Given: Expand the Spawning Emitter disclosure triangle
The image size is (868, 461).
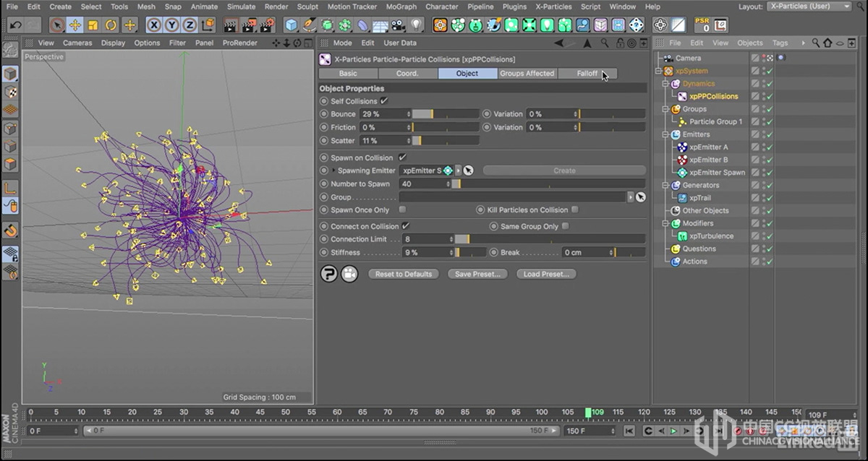Looking at the screenshot, I should pyautogui.click(x=333, y=171).
